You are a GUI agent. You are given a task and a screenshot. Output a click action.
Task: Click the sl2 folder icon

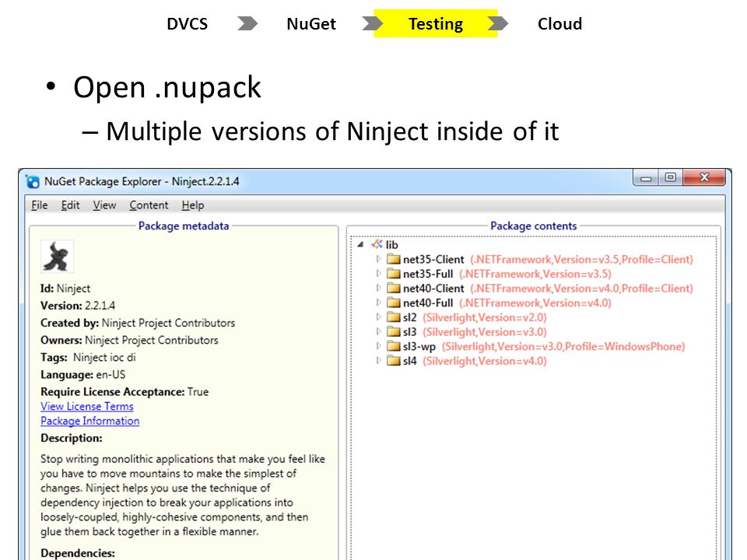coord(393,317)
